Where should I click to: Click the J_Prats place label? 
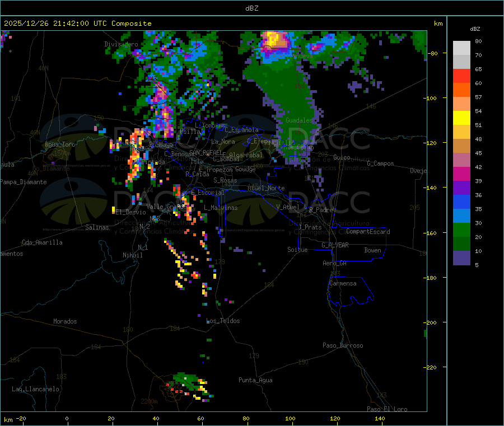310,227
